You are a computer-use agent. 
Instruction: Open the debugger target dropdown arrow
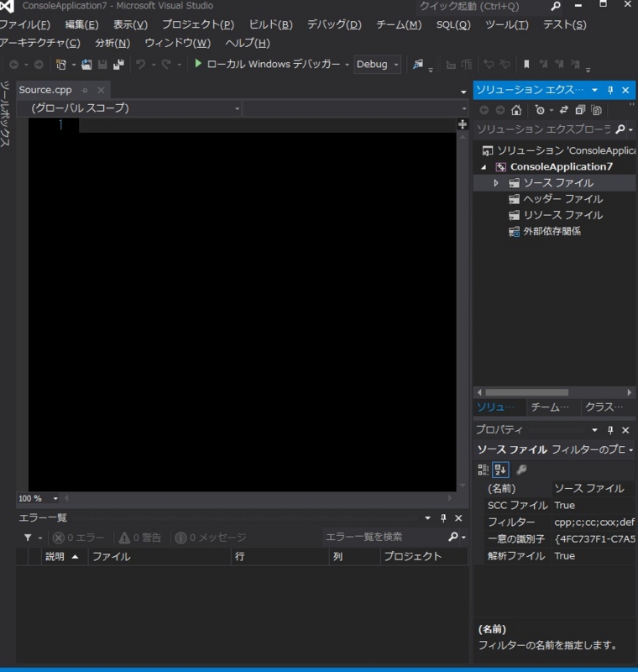pos(347,65)
